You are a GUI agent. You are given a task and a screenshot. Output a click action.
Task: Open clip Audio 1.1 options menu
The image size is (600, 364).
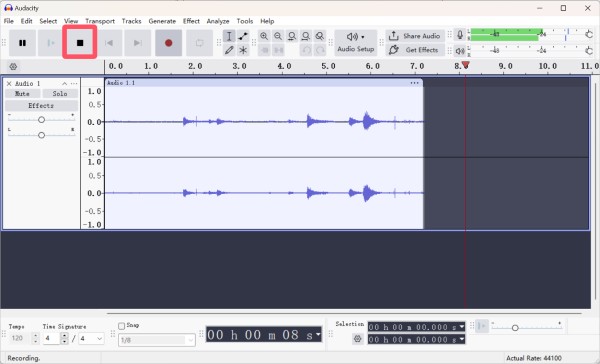pos(414,83)
